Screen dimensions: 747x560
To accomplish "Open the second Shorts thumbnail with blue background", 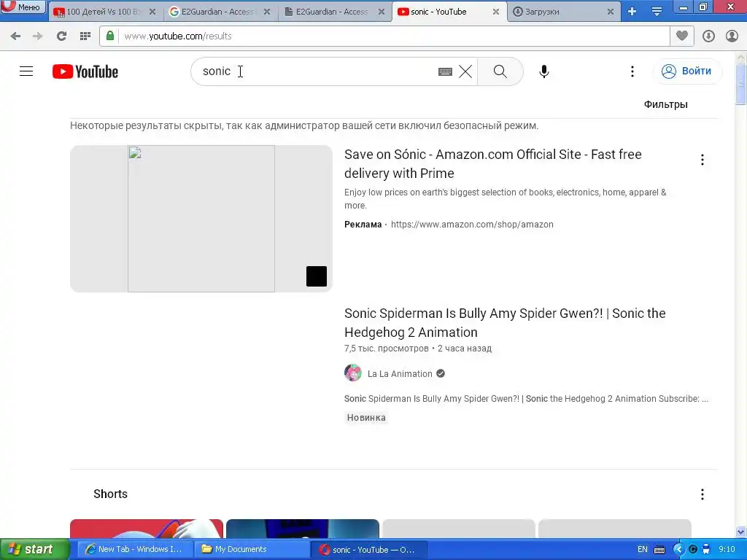I will 303,529.
